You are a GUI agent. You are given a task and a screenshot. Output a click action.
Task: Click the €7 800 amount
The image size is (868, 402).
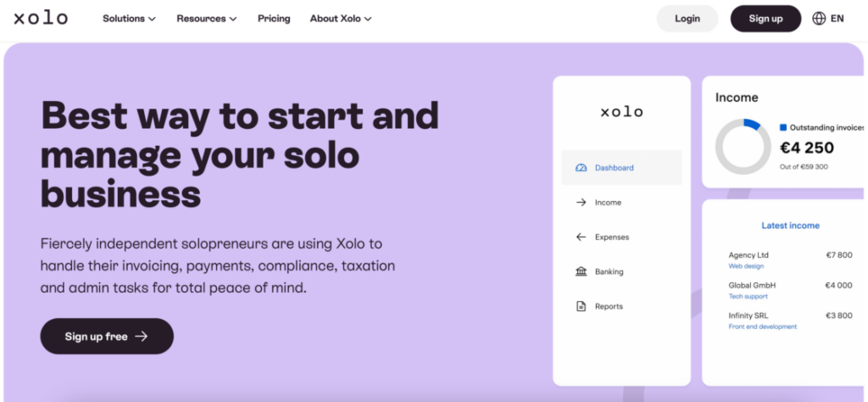pyautogui.click(x=838, y=255)
